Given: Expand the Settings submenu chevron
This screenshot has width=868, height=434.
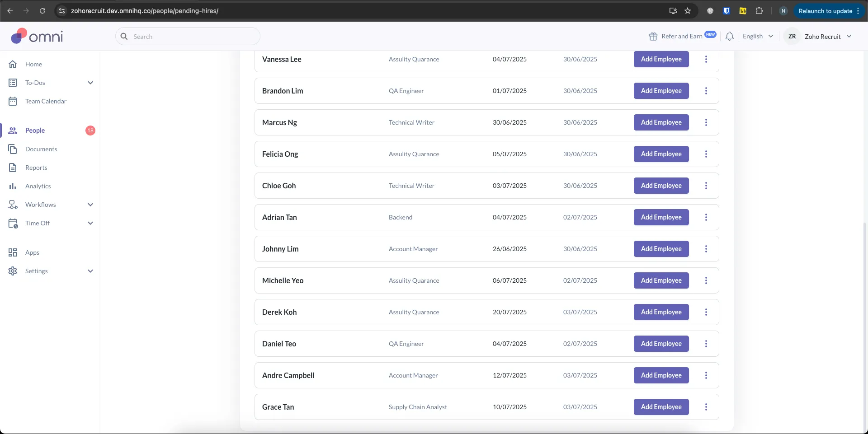Looking at the screenshot, I should coord(90,271).
